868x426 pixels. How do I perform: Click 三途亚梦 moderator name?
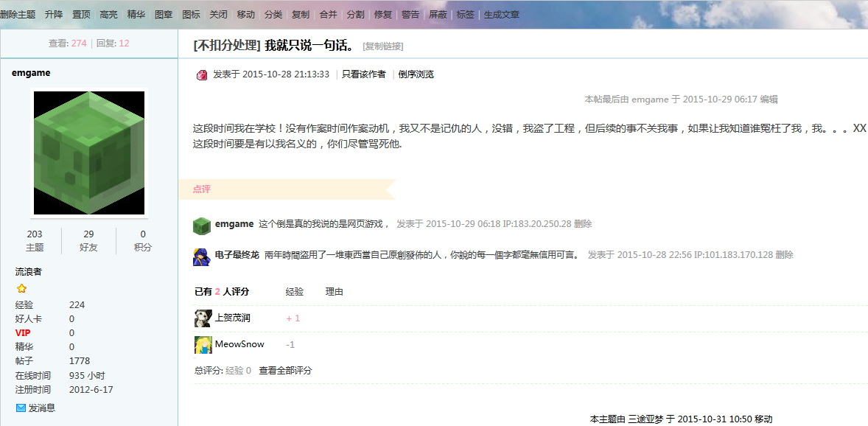[645, 419]
